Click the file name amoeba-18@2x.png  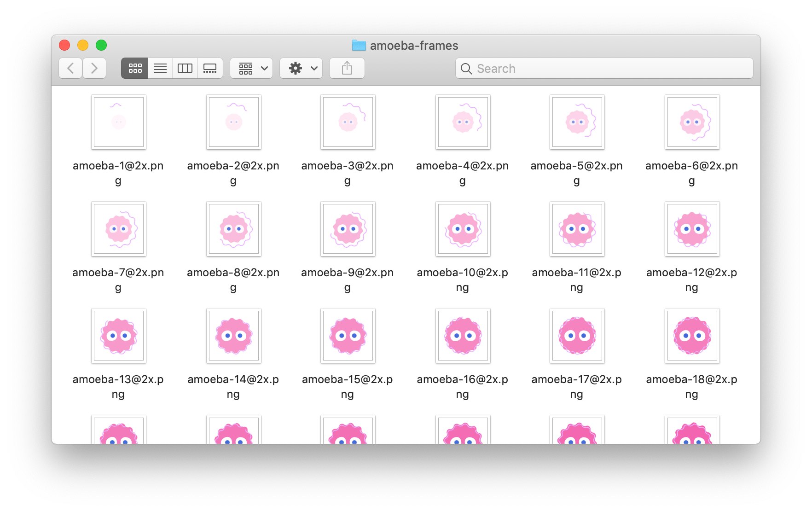click(x=692, y=386)
